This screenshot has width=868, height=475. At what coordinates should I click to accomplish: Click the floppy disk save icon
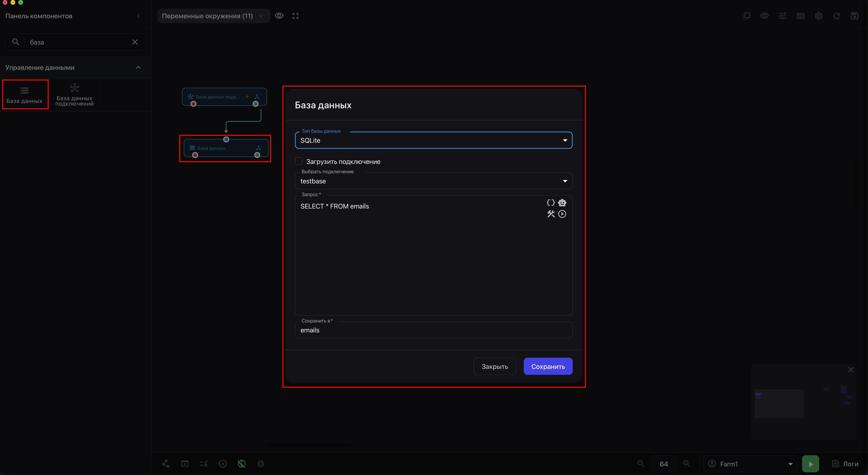click(854, 16)
